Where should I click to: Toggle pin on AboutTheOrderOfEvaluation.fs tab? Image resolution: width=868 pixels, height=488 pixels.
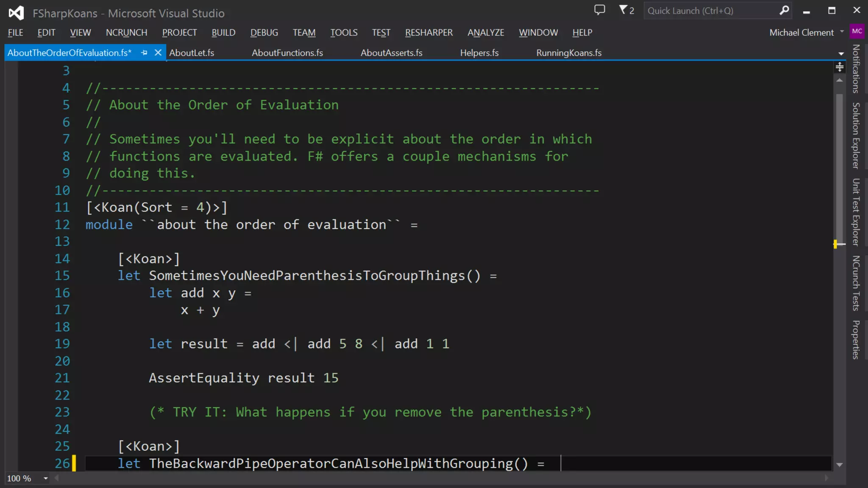click(144, 53)
